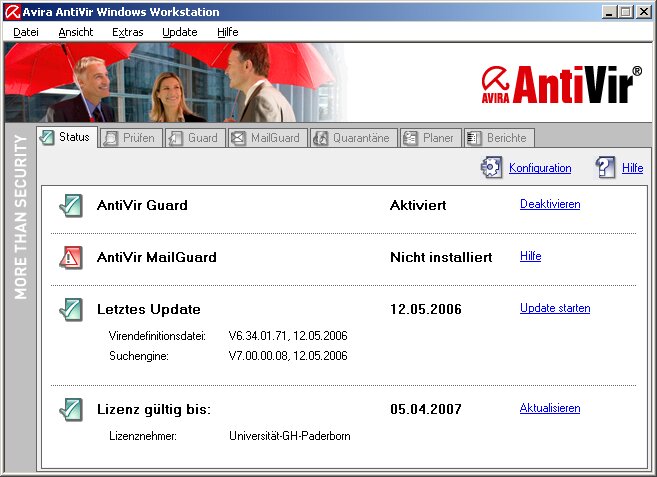
Task: Click the MailGuard red warning triangle icon
Action: [71, 257]
